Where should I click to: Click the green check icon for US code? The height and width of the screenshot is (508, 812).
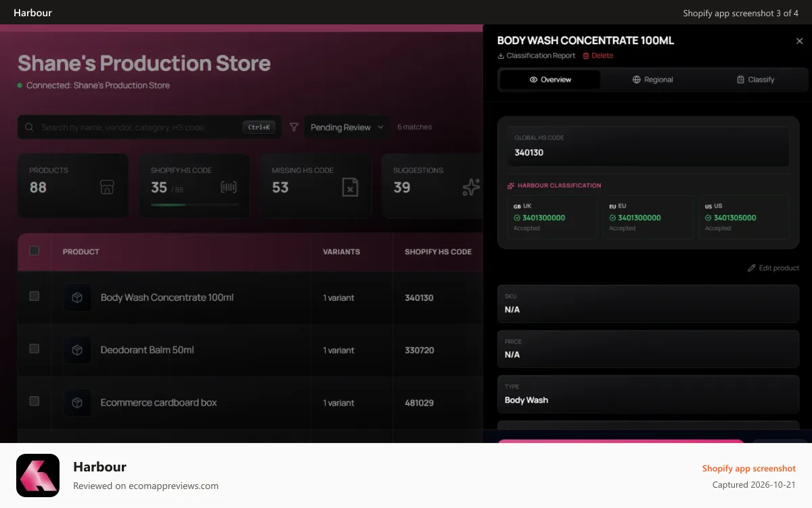[708, 218]
